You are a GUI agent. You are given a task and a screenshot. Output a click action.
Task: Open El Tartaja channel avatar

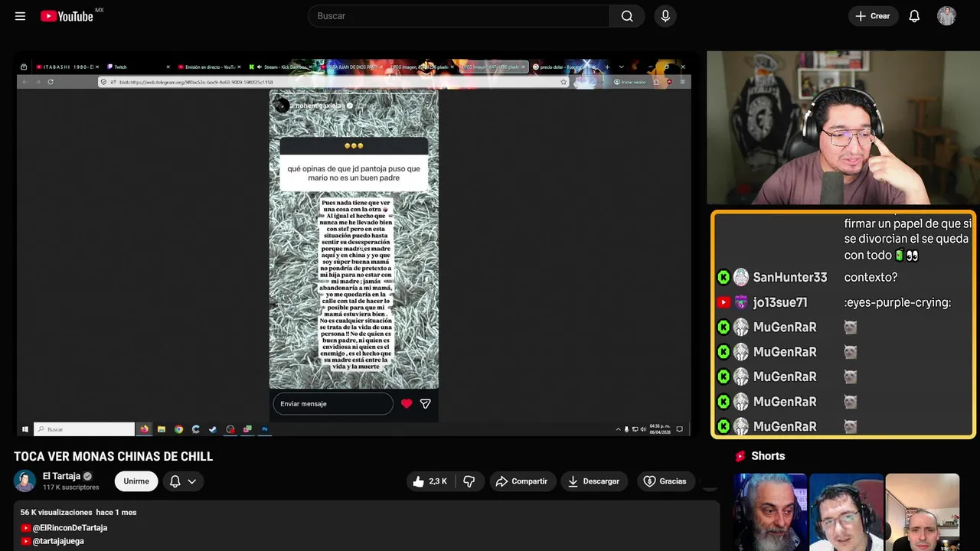click(24, 481)
